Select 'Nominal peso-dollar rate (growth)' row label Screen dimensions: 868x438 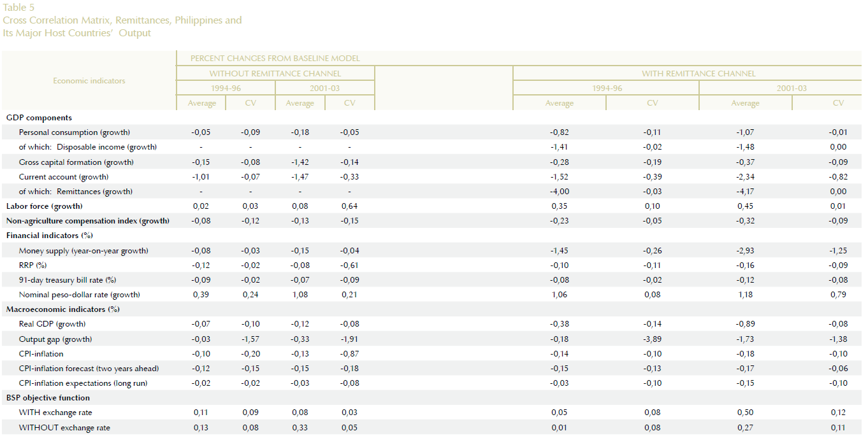(x=79, y=295)
